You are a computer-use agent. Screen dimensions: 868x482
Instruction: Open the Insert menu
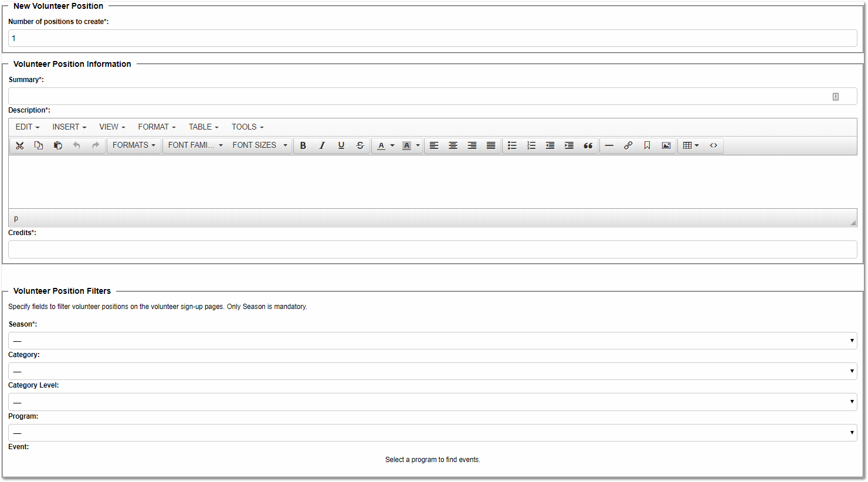[69, 127]
